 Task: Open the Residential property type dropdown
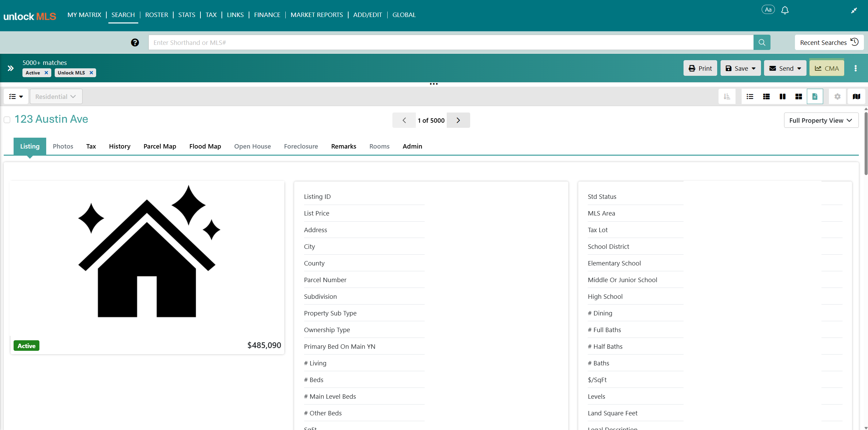[56, 97]
